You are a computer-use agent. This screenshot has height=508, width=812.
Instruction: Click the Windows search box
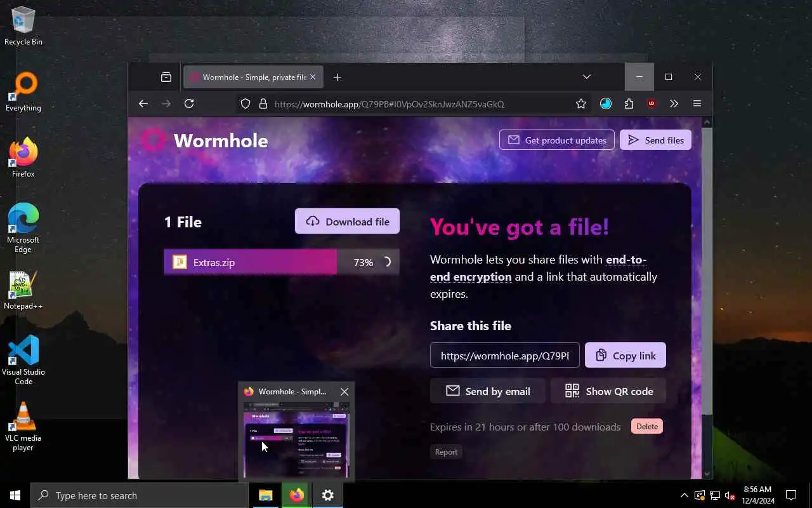140,495
